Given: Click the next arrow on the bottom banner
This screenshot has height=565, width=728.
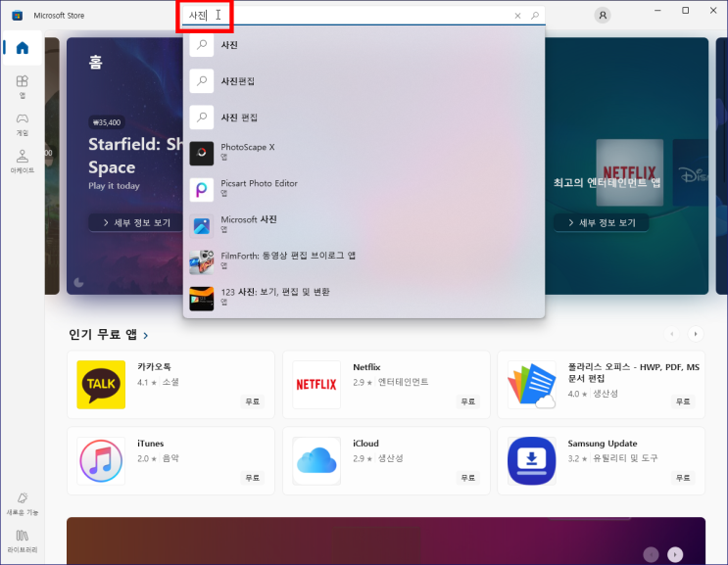Looking at the screenshot, I should (x=675, y=554).
